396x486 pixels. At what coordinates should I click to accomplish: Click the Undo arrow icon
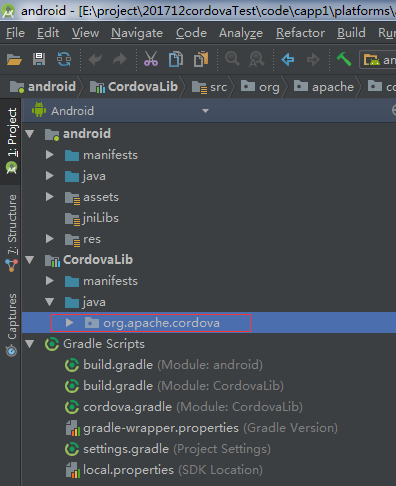(x=95, y=60)
